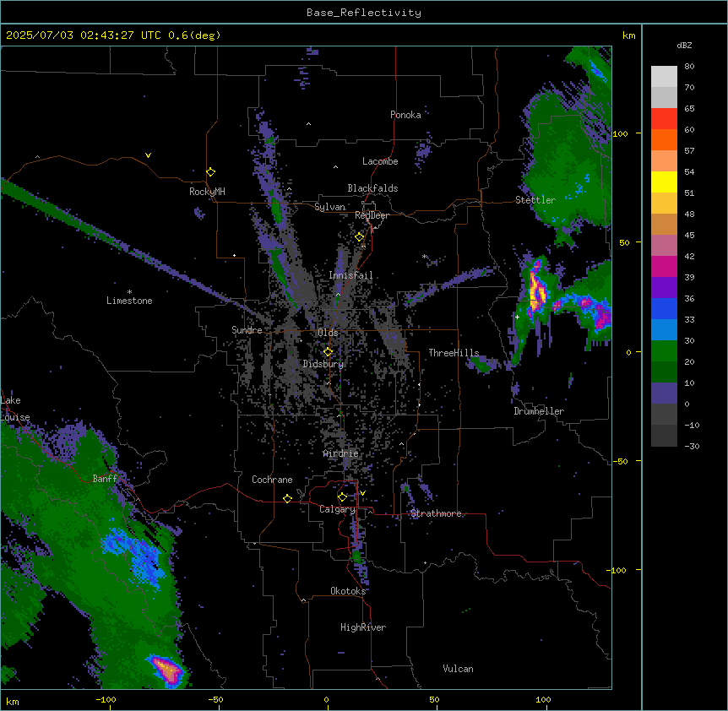Screen dimensions: 728x711
Task: Pick the bright yellow swatch between 54 and 51
Action: pos(664,182)
